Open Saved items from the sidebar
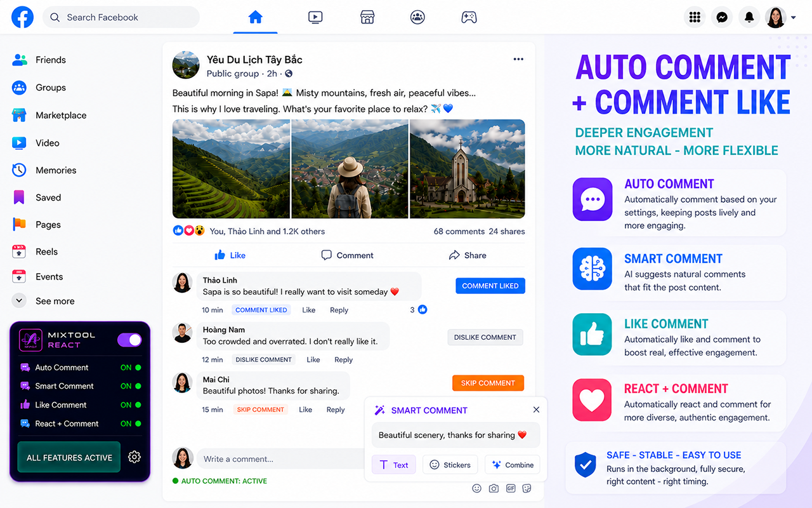 [x=37, y=197]
